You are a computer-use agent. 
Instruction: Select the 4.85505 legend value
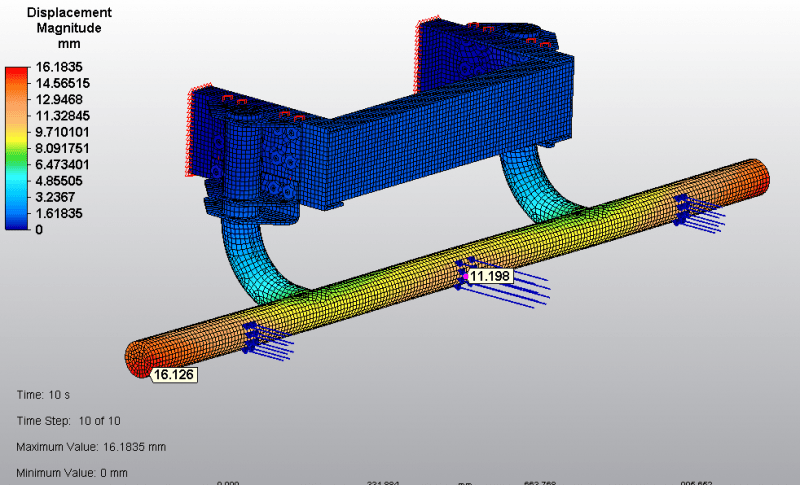59,181
